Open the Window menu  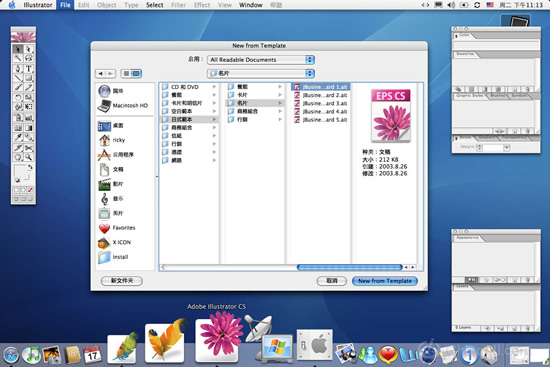(x=251, y=5)
